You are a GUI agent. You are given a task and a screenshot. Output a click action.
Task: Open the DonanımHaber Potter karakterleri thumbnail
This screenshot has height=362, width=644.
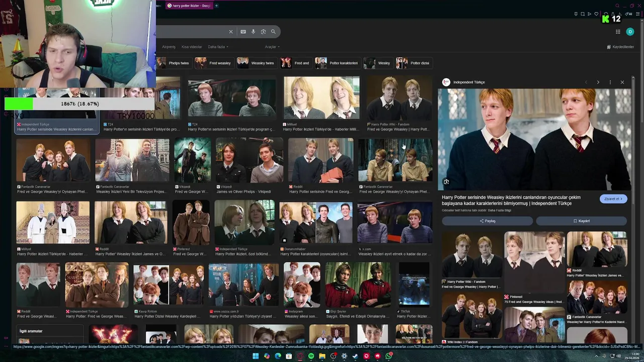[316, 223]
